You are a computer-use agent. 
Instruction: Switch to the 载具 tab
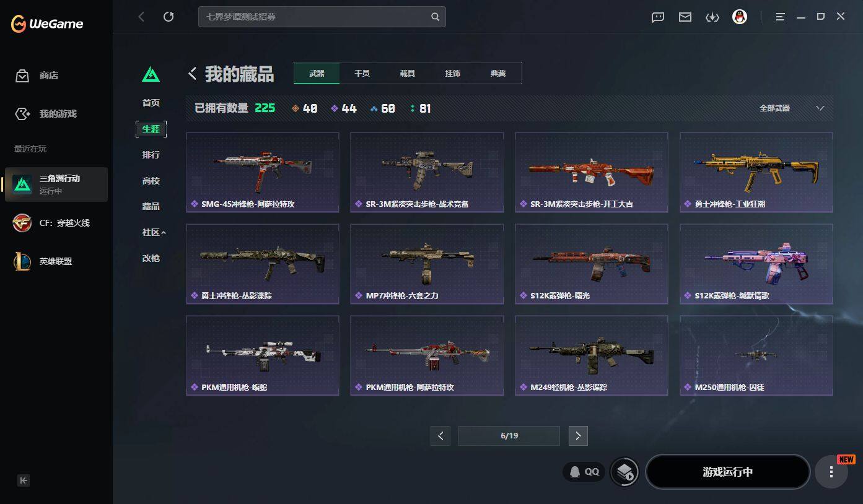point(407,73)
